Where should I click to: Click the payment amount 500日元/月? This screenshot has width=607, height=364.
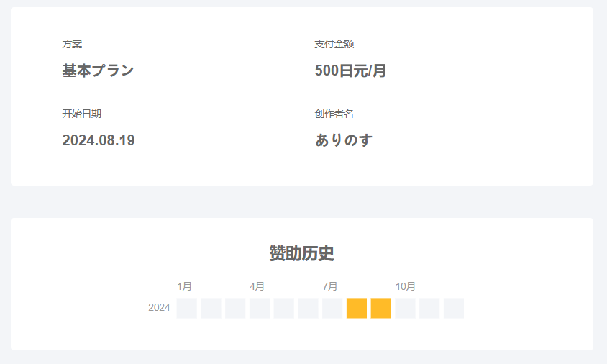[x=350, y=71]
